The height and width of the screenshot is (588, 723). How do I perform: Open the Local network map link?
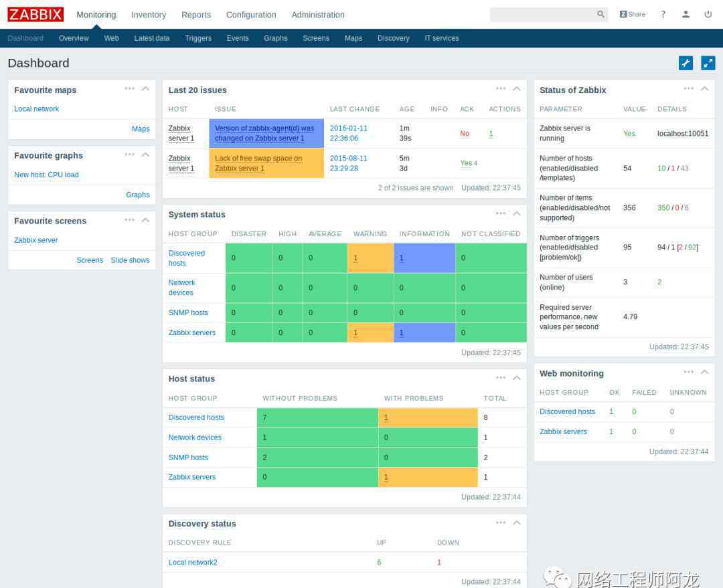pos(36,109)
